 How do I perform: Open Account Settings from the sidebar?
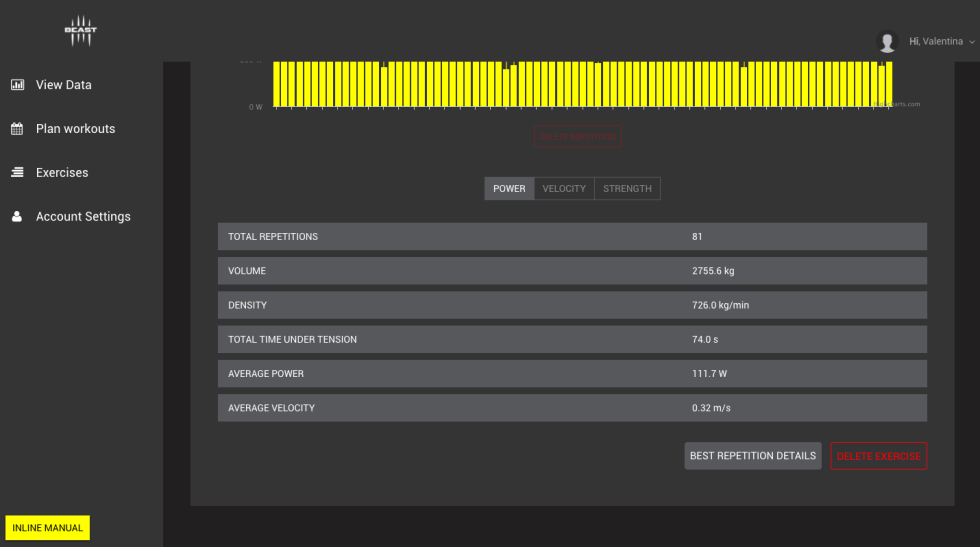(83, 217)
